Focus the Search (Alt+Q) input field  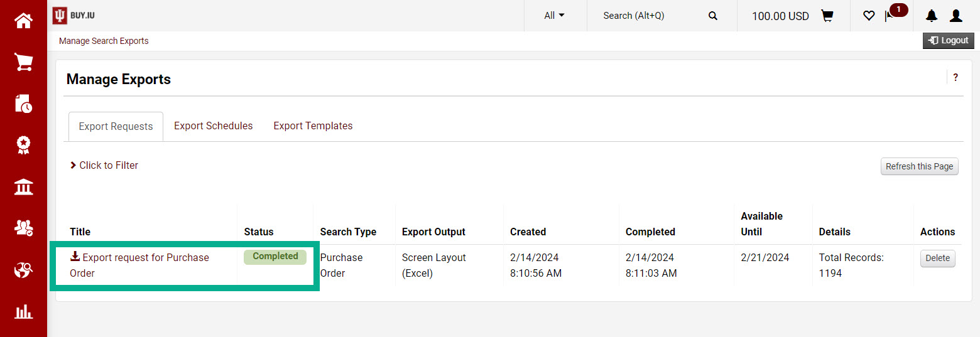click(x=653, y=16)
